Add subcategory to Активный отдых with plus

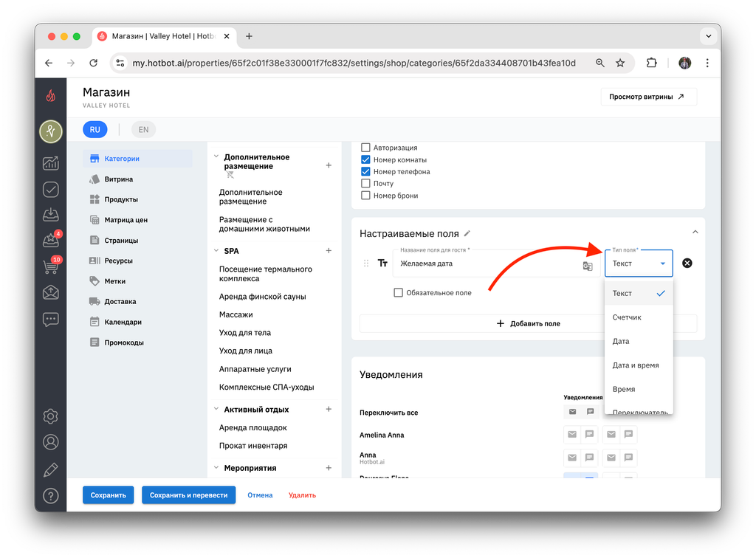(329, 409)
